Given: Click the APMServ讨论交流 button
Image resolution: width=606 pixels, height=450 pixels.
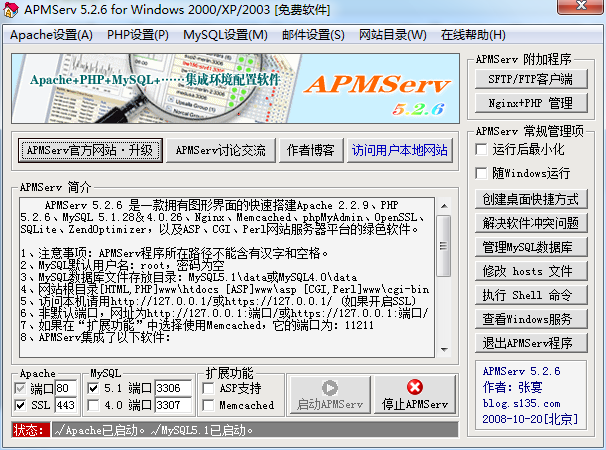Looking at the screenshot, I should (x=221, y=150).
